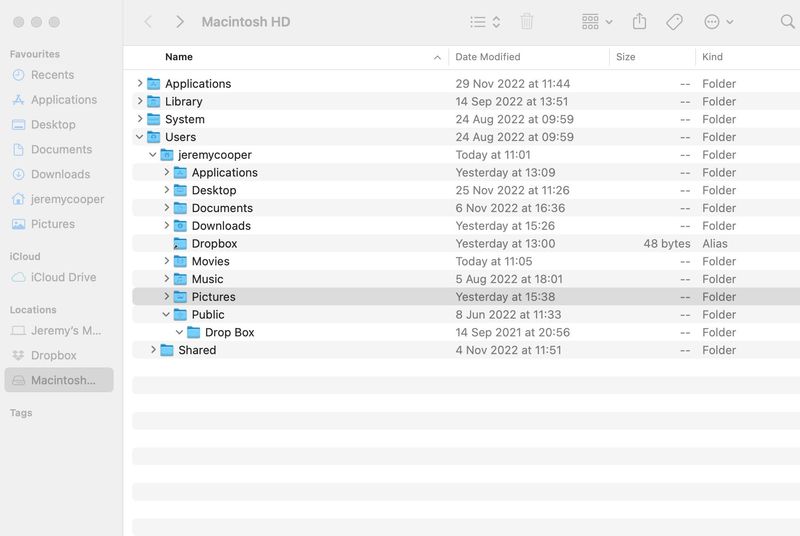Screen dimensions: 800x536
Task: Click the date 'Today at 11:05'
Action: [494, 262]
